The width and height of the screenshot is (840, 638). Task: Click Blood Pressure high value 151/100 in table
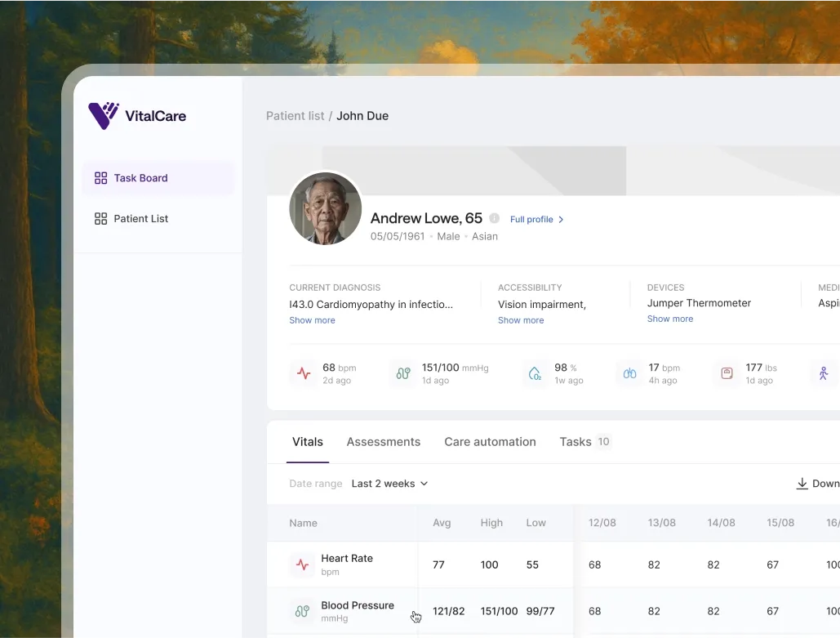500,611
